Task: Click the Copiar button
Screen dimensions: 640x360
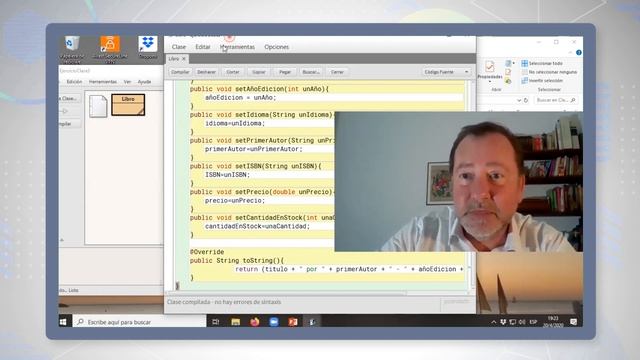Action: tap(258, 72)
